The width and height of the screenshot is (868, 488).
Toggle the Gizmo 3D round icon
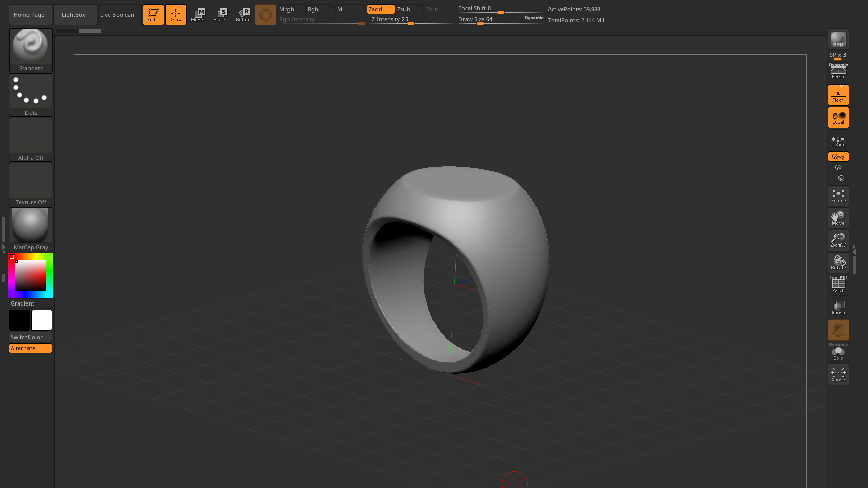click(x=265, y=15)
